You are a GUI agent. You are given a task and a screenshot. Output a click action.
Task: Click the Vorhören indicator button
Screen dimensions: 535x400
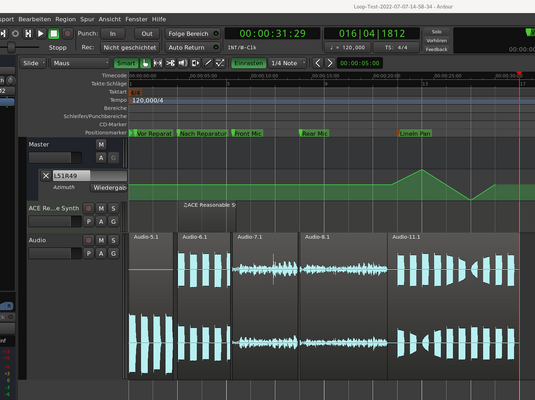click(436, 41)
